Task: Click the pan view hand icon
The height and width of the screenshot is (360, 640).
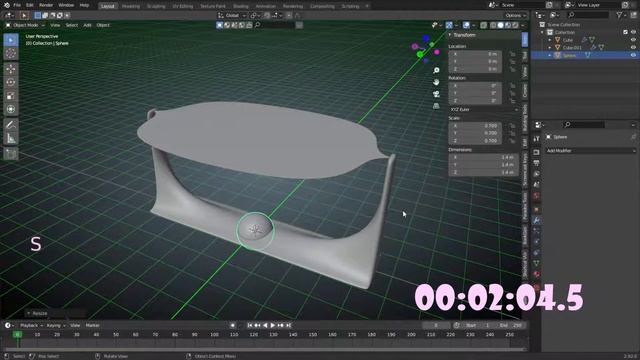Action: tap(436, 82)
